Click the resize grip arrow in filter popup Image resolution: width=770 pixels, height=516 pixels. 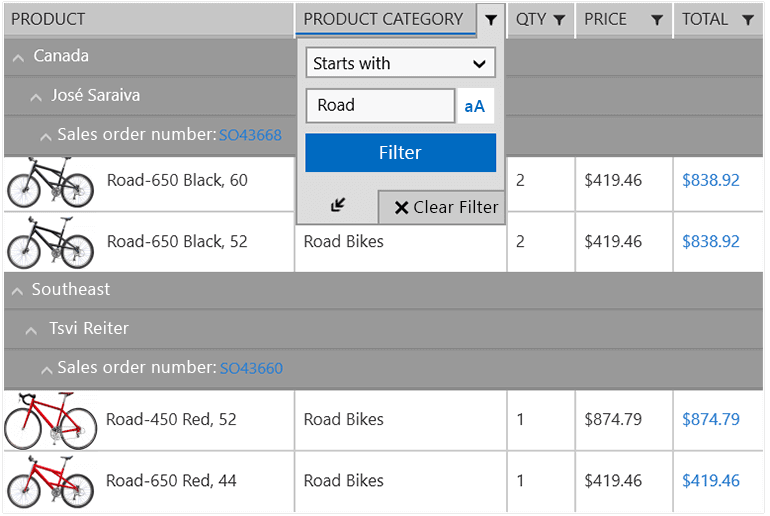338,205
